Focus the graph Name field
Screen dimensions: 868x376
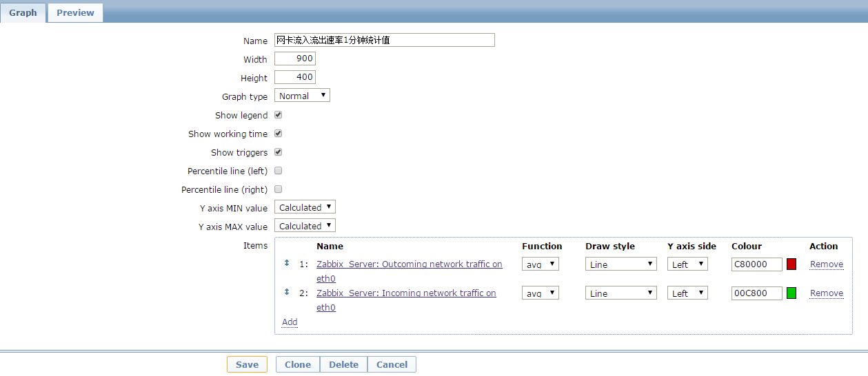[x=385, y=40]
